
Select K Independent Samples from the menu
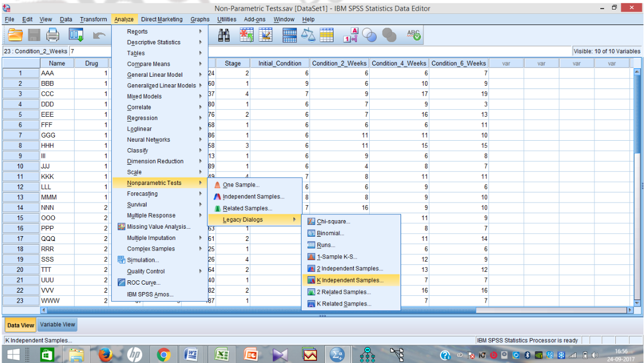352,280
